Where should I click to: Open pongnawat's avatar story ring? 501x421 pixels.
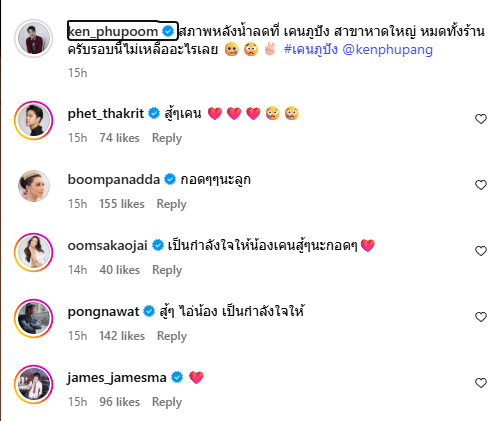pos(33,318)
